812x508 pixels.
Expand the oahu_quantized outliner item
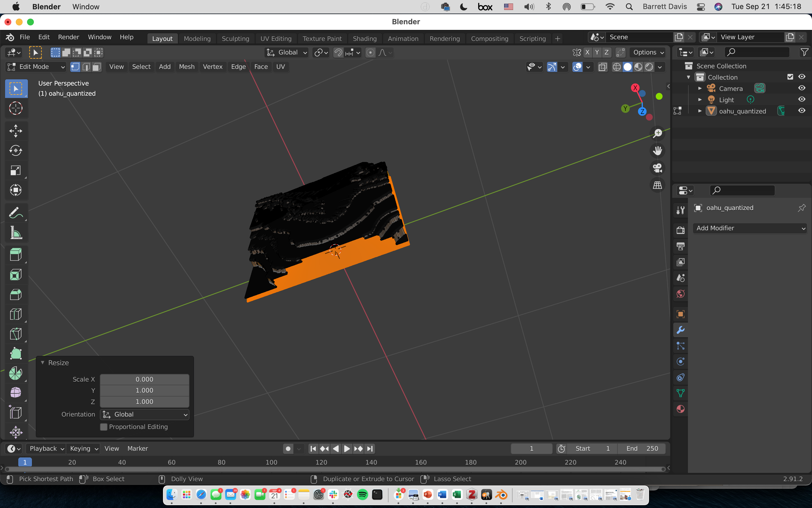point(700,111)
